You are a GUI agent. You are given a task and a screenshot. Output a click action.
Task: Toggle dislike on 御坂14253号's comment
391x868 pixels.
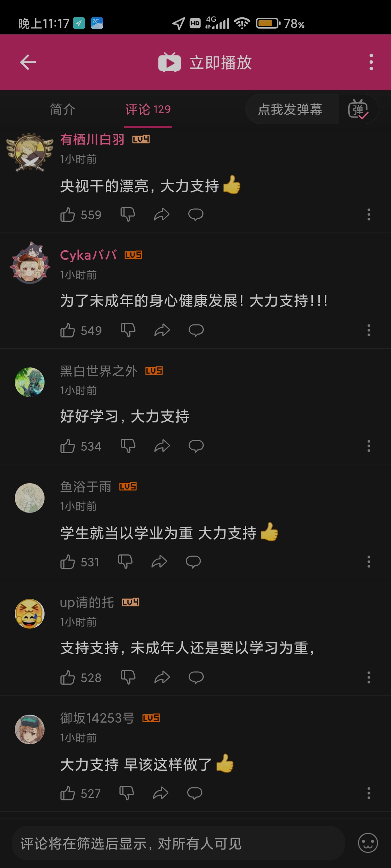pos(126,793)
